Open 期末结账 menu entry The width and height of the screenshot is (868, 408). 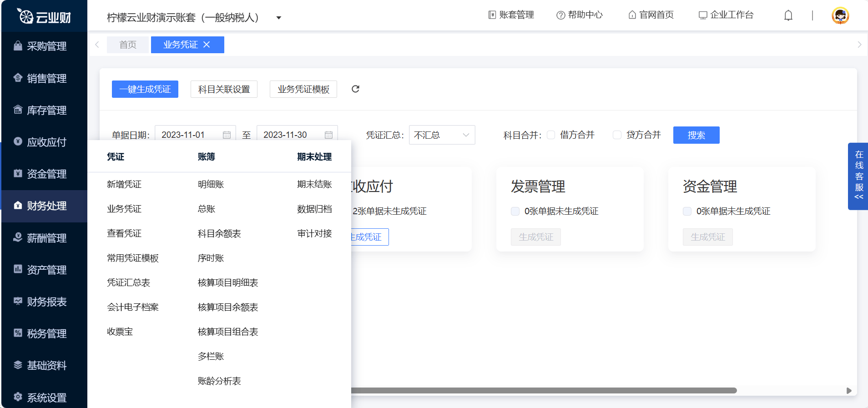(314, 184)
